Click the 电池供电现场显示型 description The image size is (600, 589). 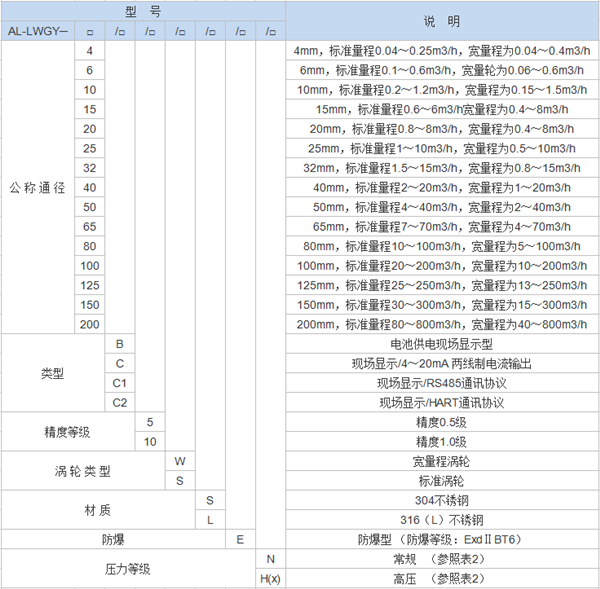(441, 344)
